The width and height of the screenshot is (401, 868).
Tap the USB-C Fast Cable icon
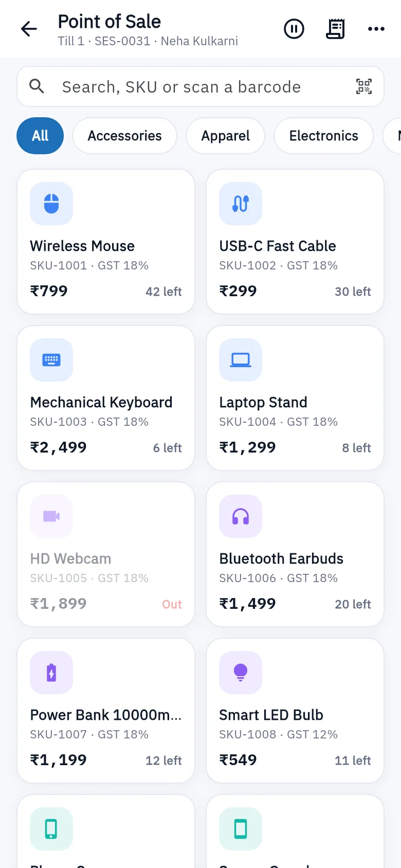(241, 204)
